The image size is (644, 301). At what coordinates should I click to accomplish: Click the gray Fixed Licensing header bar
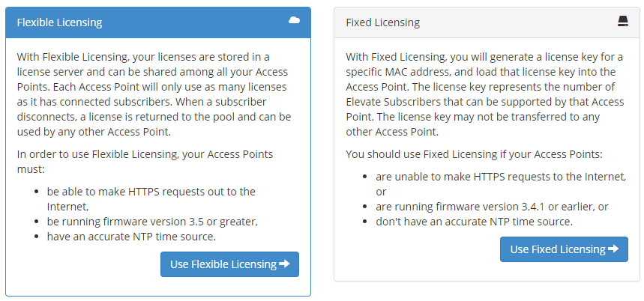[510, 22]
